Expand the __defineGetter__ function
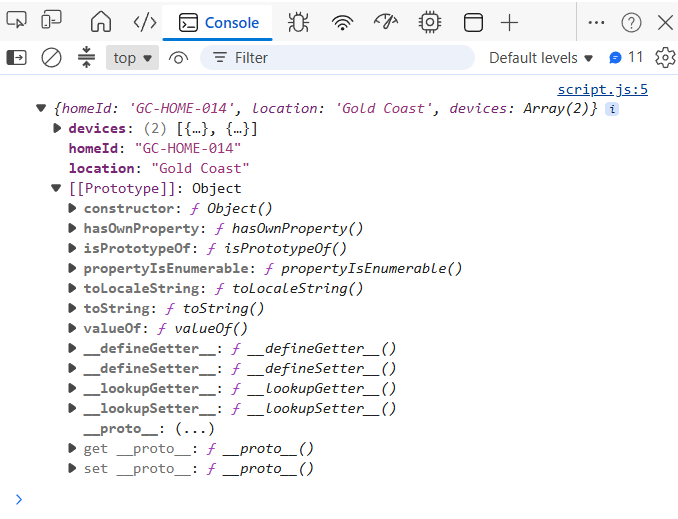Viewport: 678px width, 519px height. [x=72, y=348]
